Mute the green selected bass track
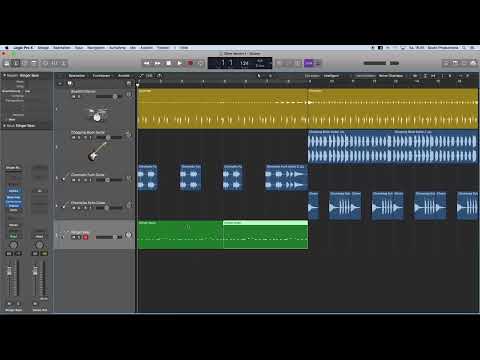 pos(74,237)
